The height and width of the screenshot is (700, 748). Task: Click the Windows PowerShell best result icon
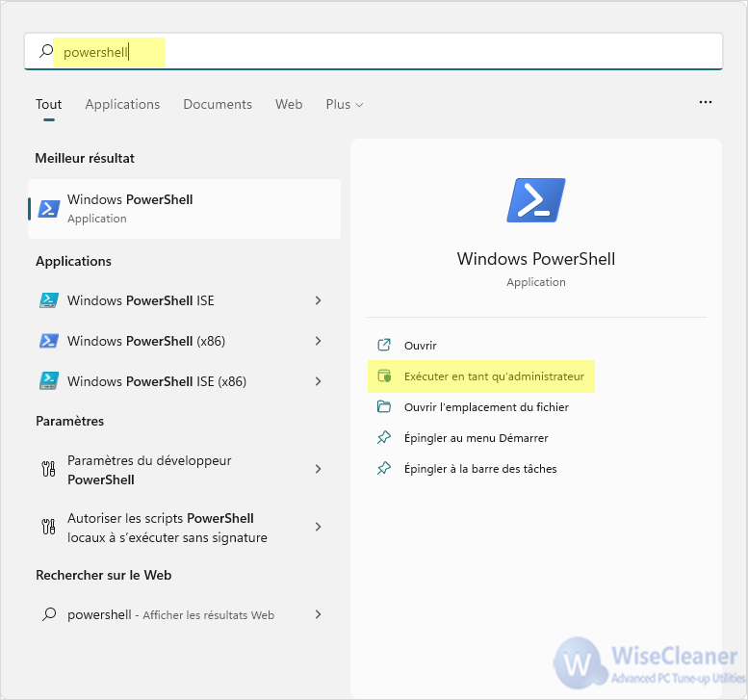coord(49,209)
